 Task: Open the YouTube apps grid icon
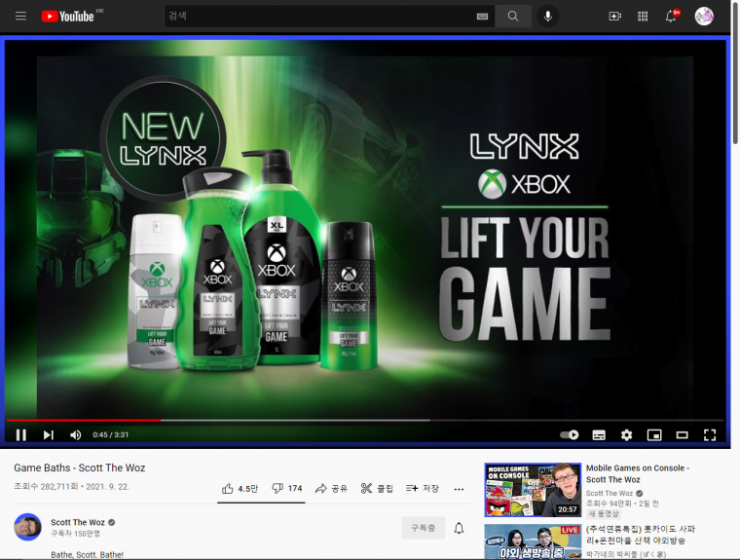click(x=643, y=16)
